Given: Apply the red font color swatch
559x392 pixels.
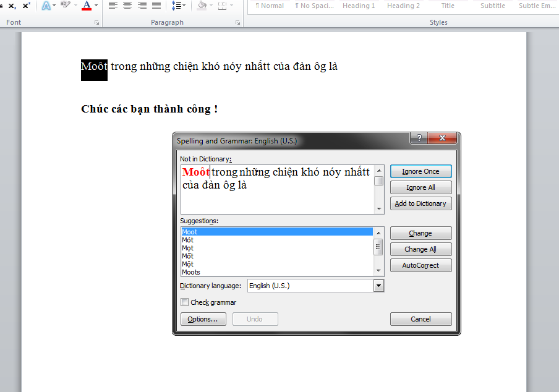Looking at the screenshot, I should pyautogui.click(x=87, y=6).
